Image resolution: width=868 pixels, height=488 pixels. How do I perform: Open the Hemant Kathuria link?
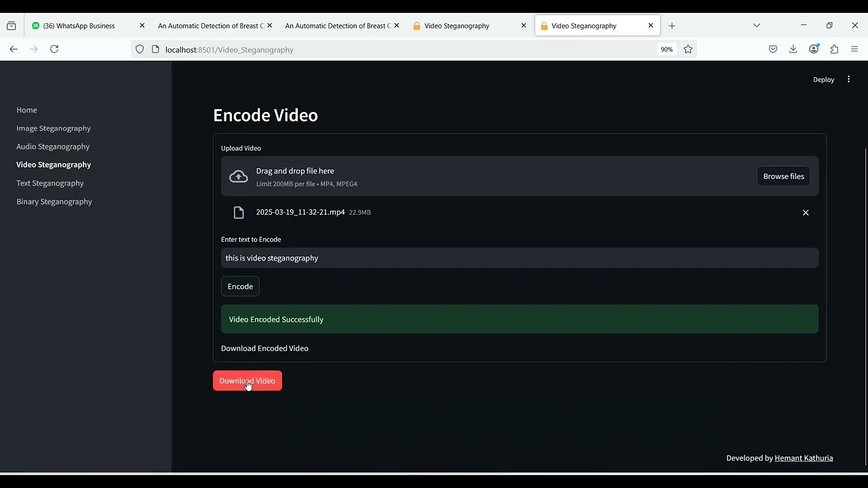coord(804,458)
